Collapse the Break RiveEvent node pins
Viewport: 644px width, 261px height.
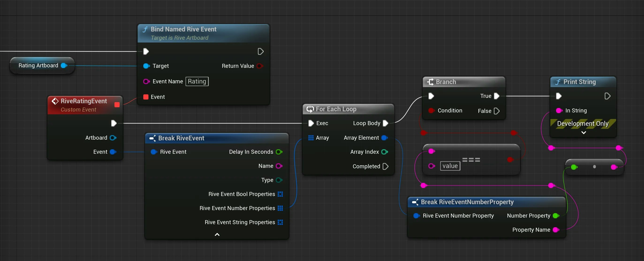217,234
